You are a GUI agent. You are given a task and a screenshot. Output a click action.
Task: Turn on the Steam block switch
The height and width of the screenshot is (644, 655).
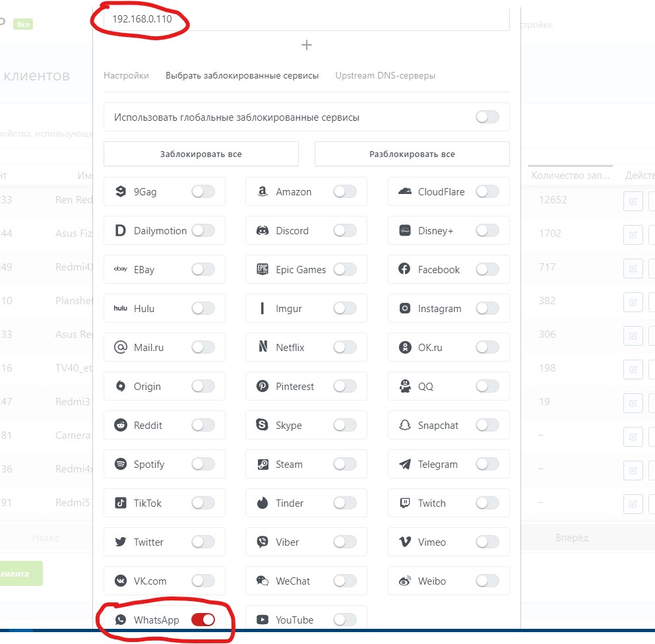point(345,463)
